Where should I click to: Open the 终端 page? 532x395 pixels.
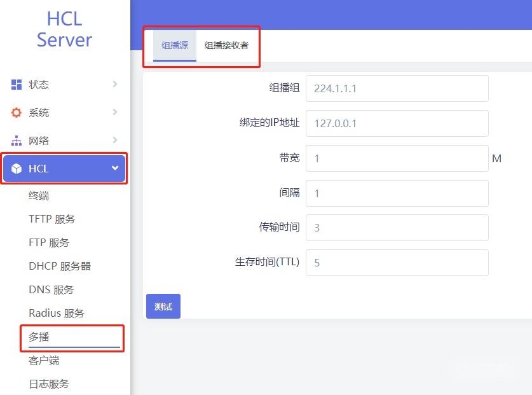pyautogui.click(x=39, y=196)
